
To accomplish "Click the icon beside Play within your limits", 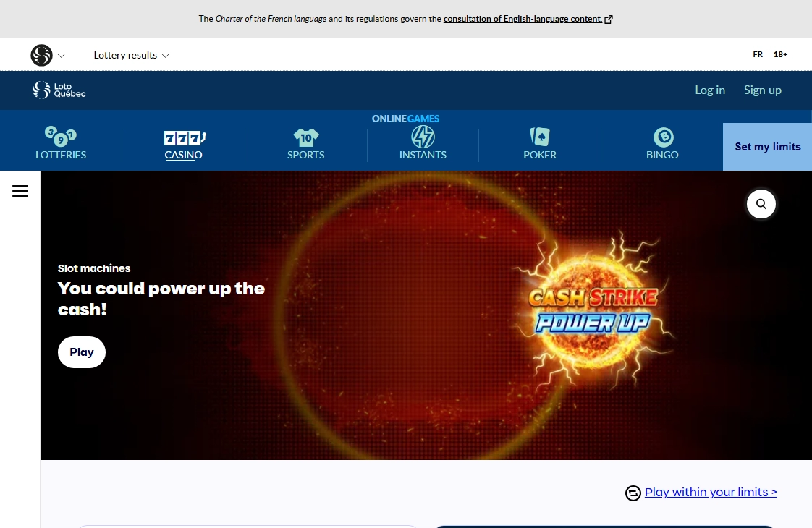I will (633, 493).
